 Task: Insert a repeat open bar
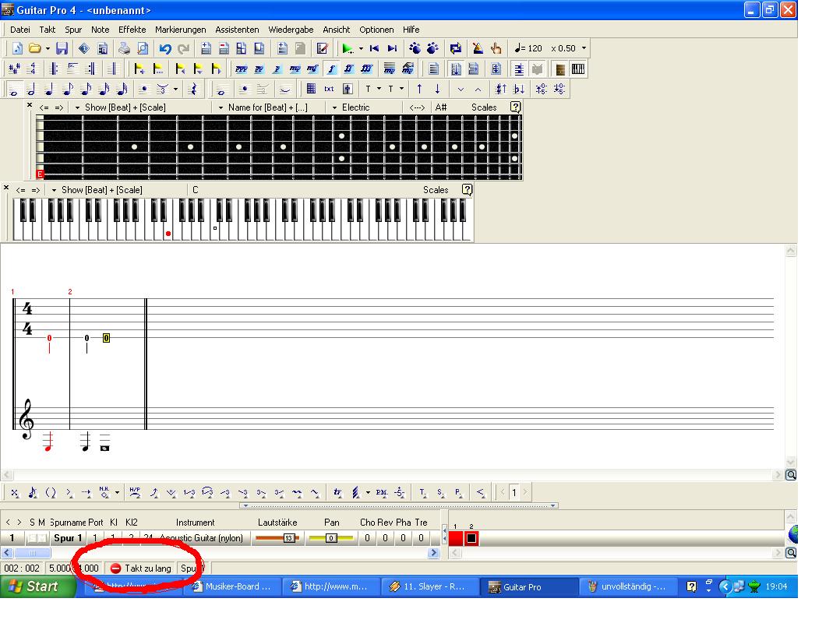pos(54,69)
